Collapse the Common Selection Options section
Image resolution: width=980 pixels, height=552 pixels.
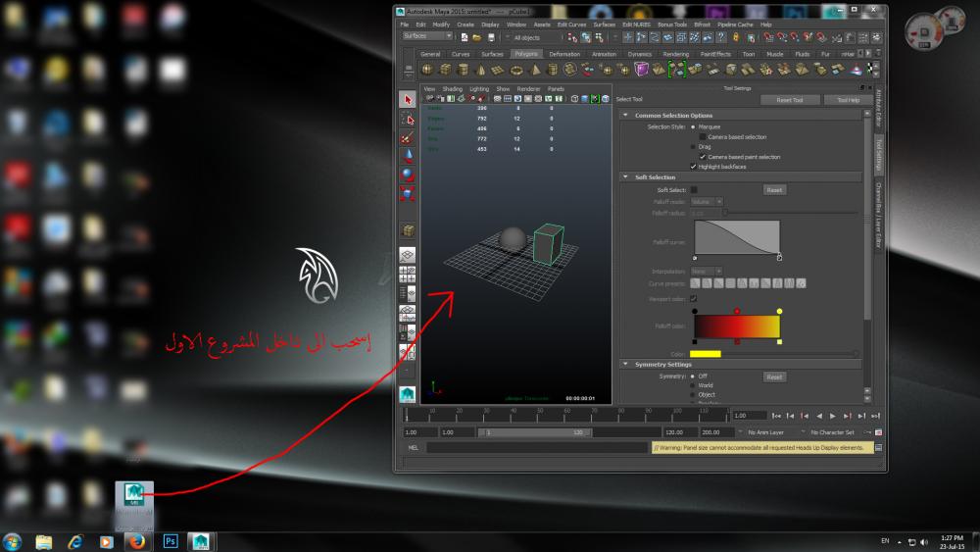coord(625,116)
